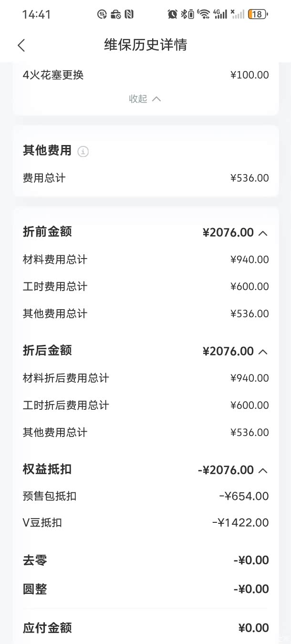Tap the info icon beside 其他费用
Viewport: 291px width, 644px height.
coord(83,152)
